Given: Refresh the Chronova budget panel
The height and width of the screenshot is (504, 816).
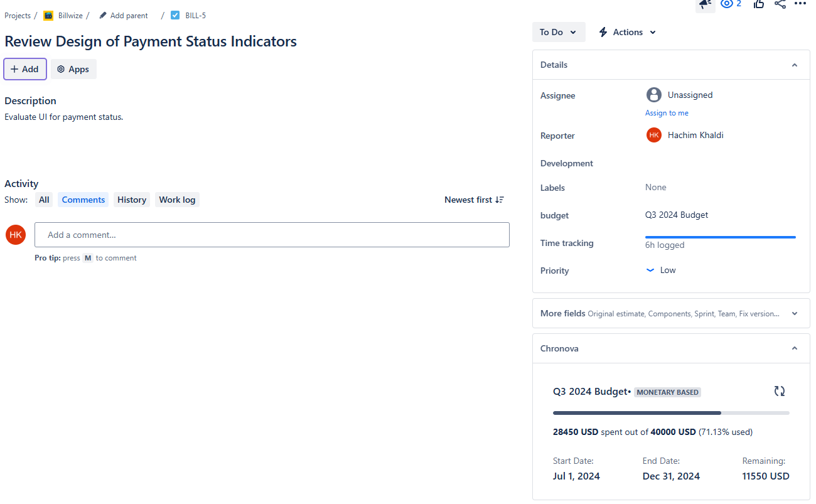Looking at the screenshot, I should coord(780,391).
